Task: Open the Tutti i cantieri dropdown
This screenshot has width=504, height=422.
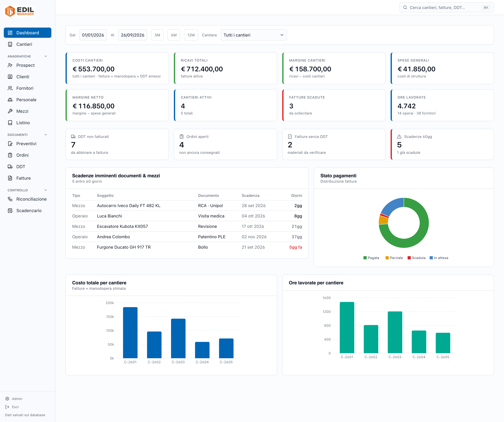Action: [254, 35]
